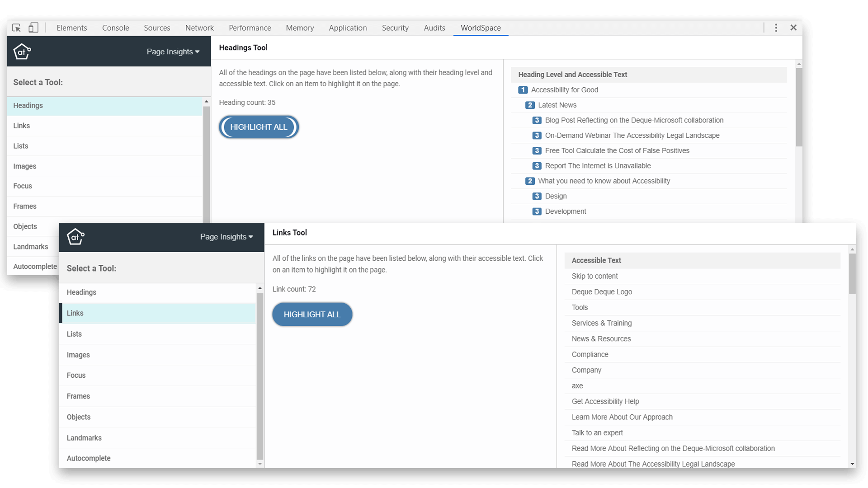Select Landmarks tool in the front window
The image size is (868, 488).
tap(158, 438)
